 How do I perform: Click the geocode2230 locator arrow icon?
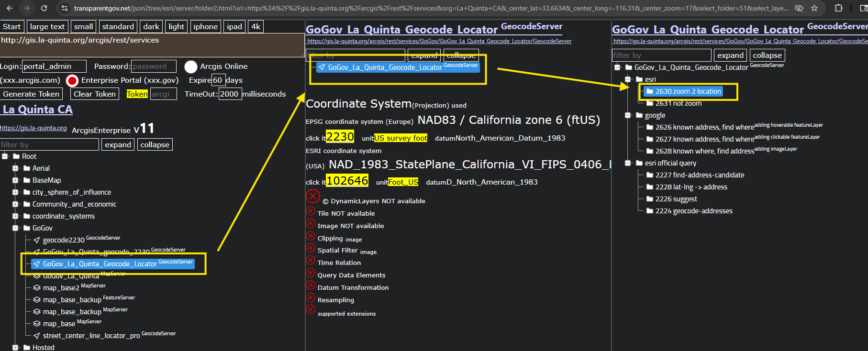37,240
